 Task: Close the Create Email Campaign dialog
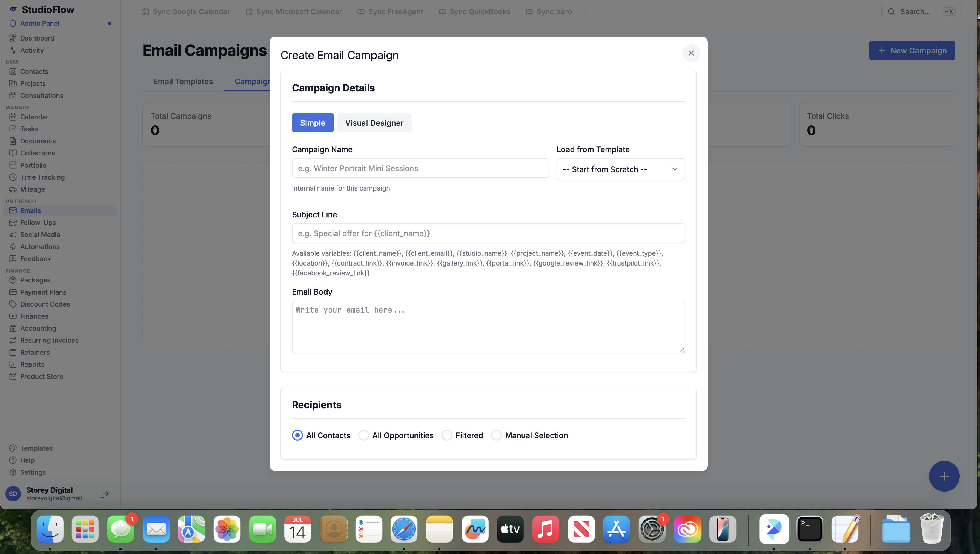click(x=691, y=53)
